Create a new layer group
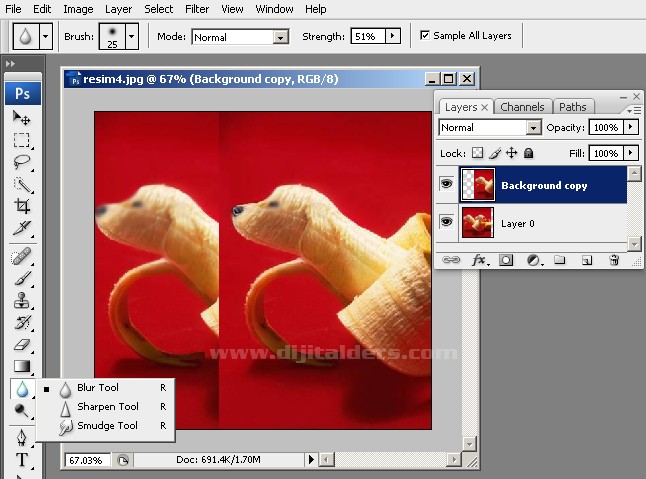This screenshot has width=646, height=479. coord(559,260)
